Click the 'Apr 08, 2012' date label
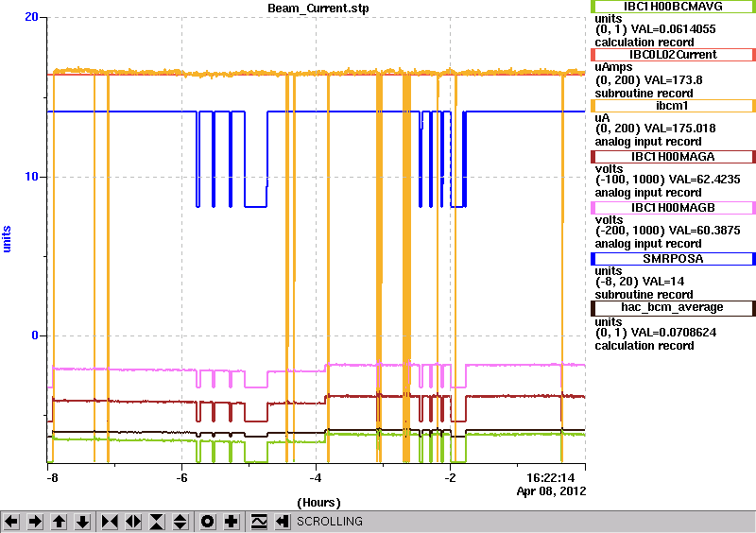Viewport: 756px width, 533px height. [551, 491]
